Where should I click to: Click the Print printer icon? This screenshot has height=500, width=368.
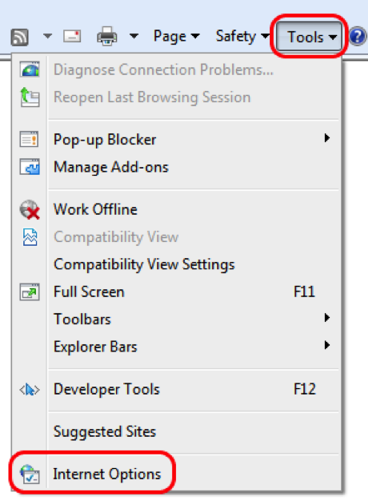[x=107, y=36]
